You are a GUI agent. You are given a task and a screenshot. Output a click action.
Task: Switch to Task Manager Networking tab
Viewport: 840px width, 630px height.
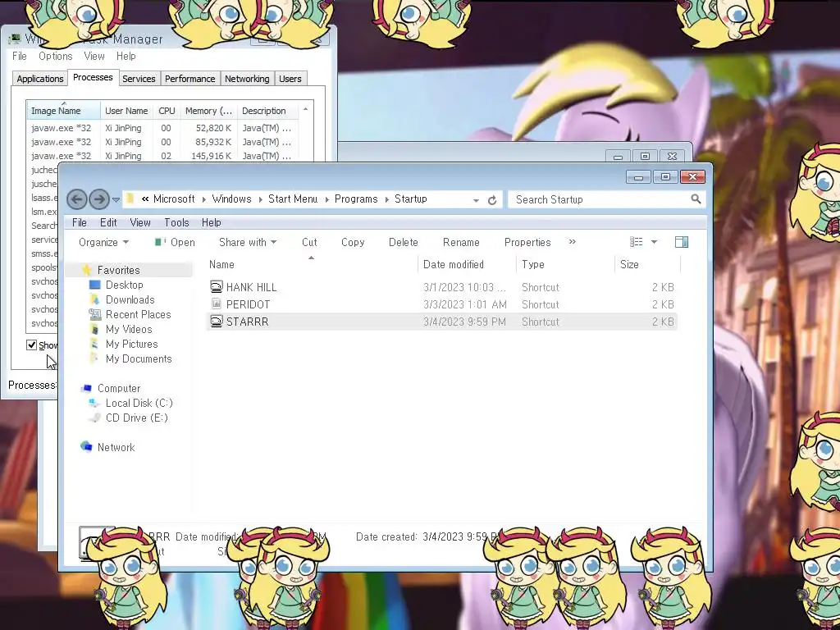click(x=247, y=79)
